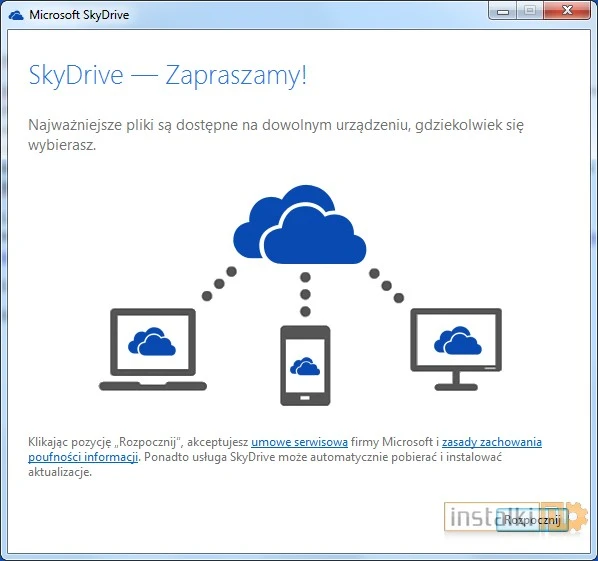Click the disabled maximize button

click(530, 11)
